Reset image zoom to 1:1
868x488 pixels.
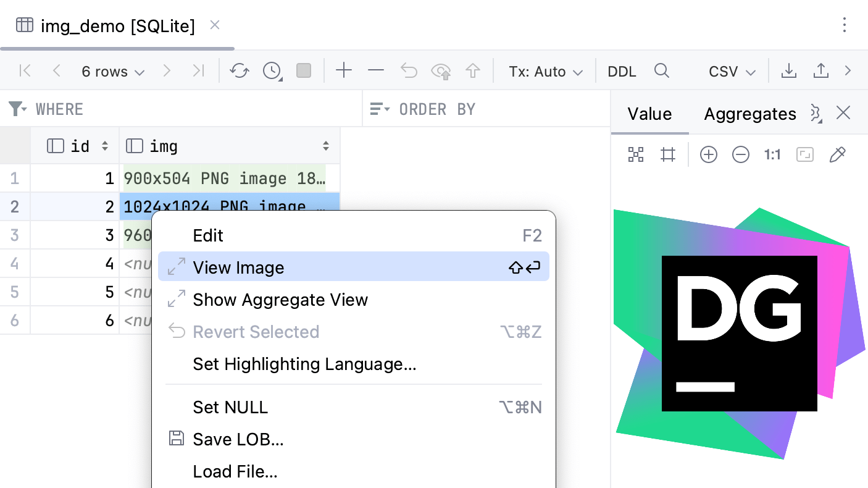pos(772,154)
